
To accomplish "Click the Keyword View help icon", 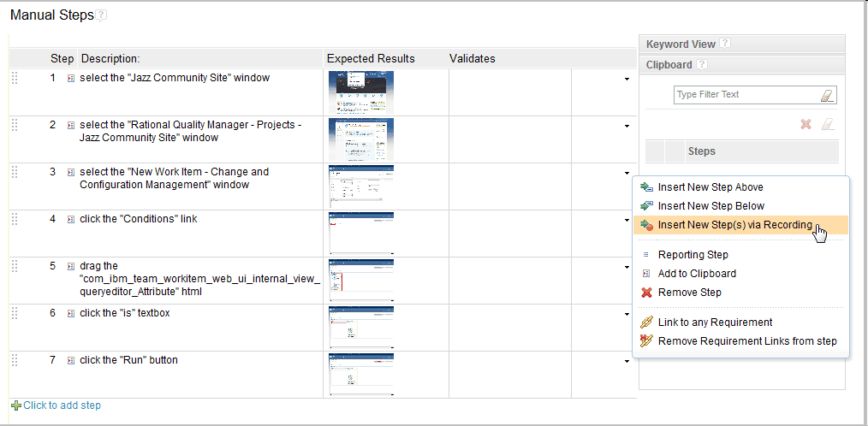I will click(x=725, y=44).
